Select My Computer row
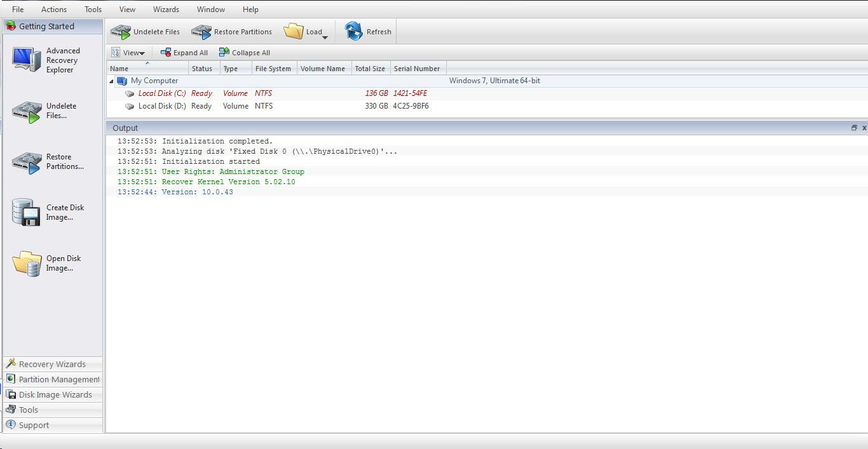The image size is (868, 449). tap(487, 81)
